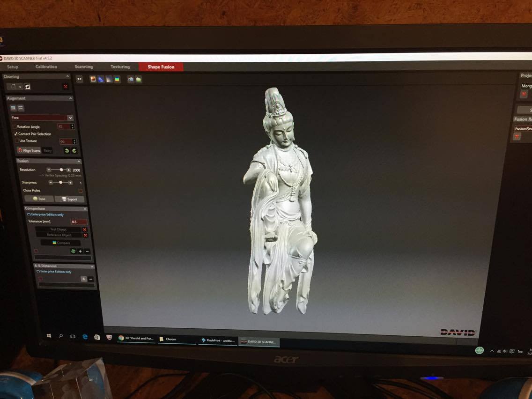Click the Resolution slider handle
The width and height of the screenshot is (532, 399).
[x=61, y=170]
